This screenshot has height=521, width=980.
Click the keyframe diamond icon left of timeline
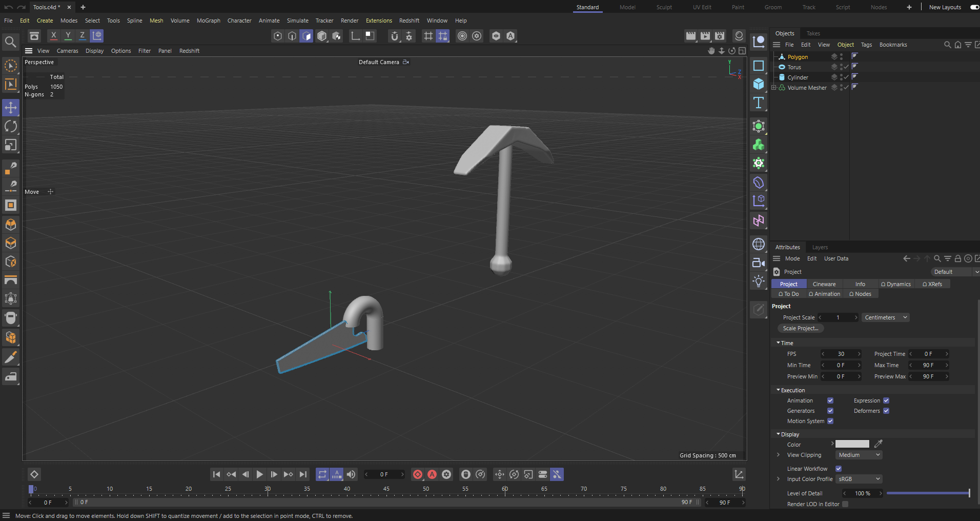click(34, 474)
